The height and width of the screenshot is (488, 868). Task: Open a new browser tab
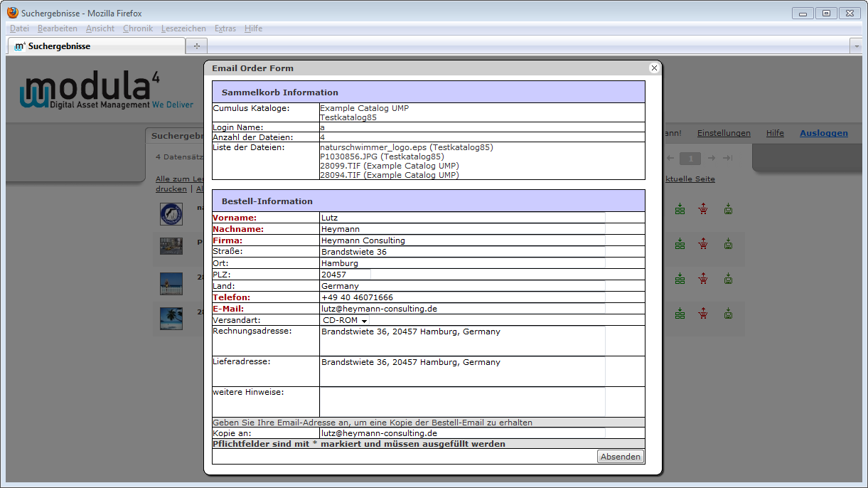pos(196,46)
